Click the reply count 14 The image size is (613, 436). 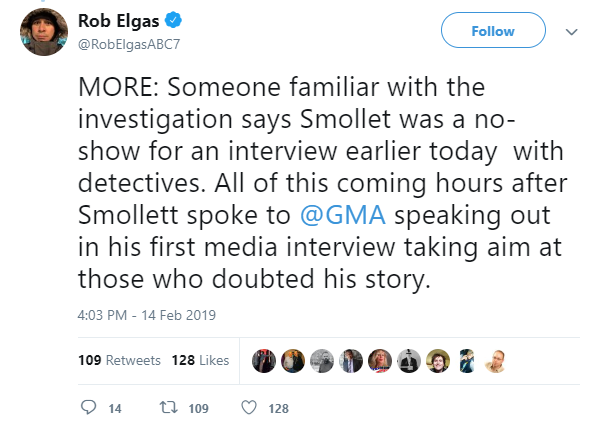point(115,409)
